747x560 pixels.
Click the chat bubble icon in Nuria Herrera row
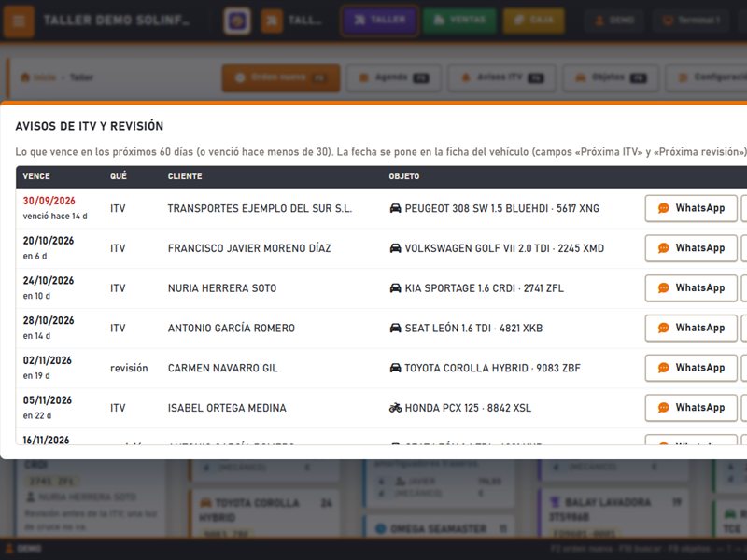[663, 288]
